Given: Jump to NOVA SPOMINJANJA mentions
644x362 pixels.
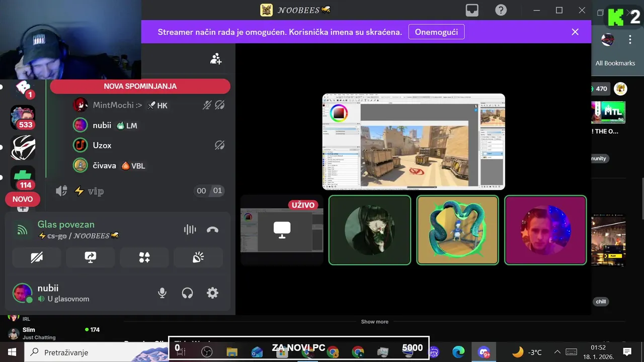Looking at the screenshot, I should tap(140, 86).
